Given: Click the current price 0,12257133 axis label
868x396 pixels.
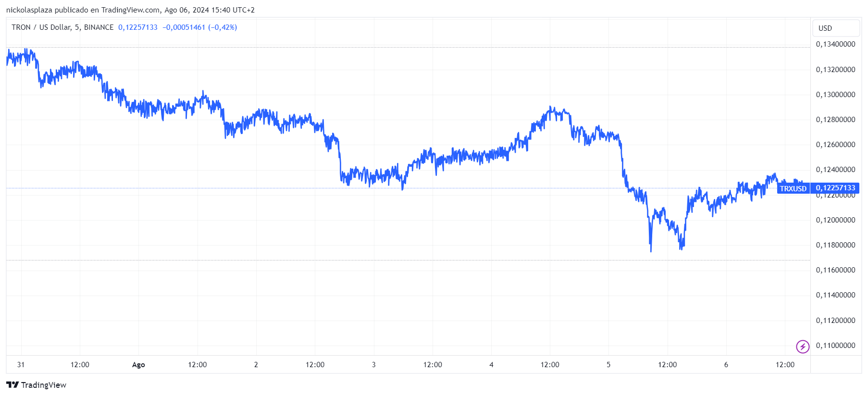Looking at the screenshot, I should tap(835, 188).
